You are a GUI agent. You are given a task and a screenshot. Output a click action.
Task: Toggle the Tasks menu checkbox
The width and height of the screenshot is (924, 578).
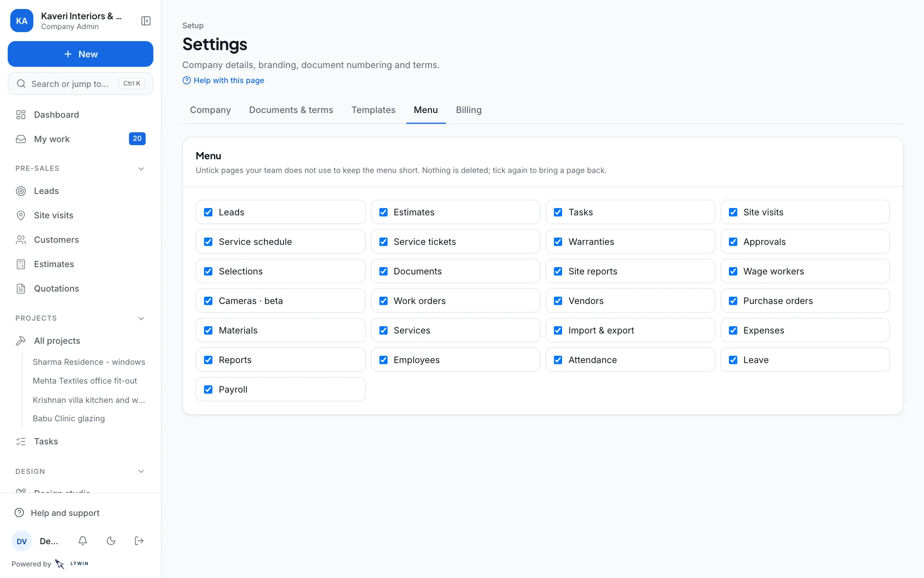pyautogui.click(x=558, y=212)
